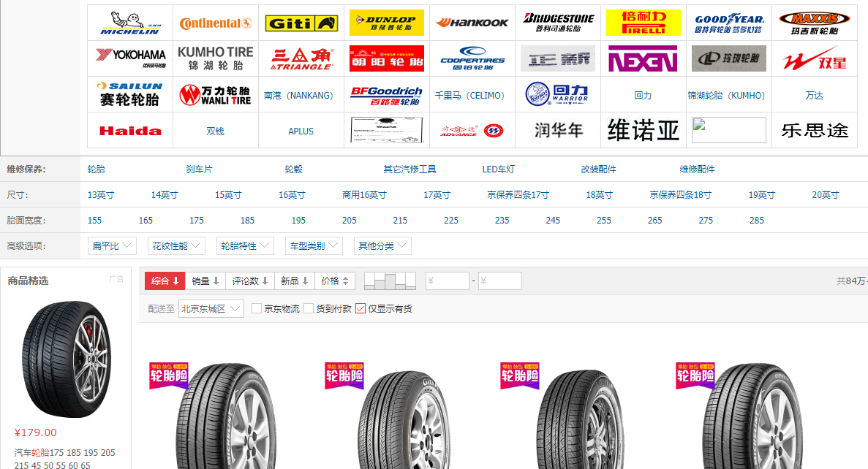868x469 pixels.
Task: Pick the Maxxis brand logo
Action: (x=815, y=23)
